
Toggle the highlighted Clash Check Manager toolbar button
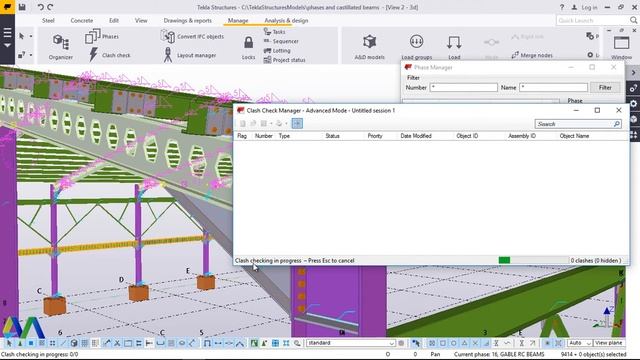pyautogui.click(x=297, y=123)
